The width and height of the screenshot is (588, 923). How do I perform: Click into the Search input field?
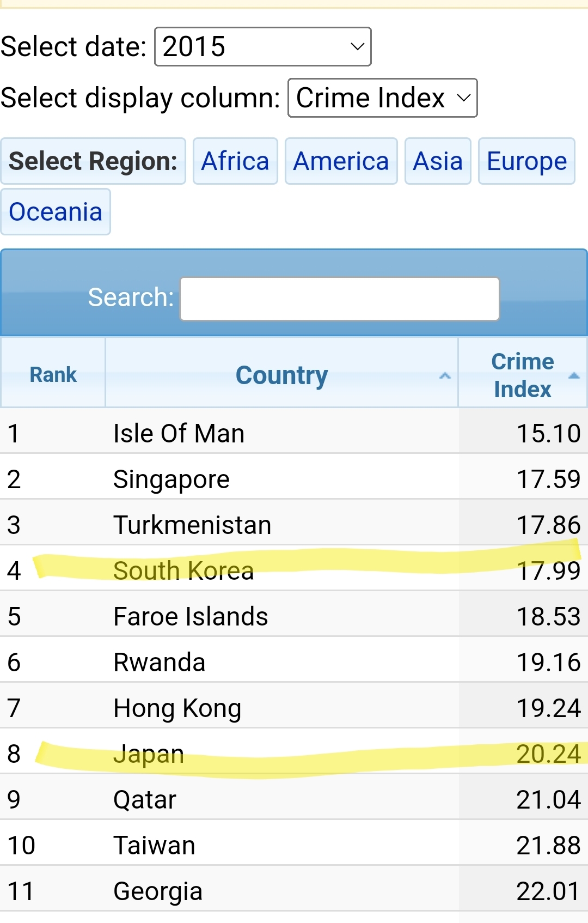340,299
